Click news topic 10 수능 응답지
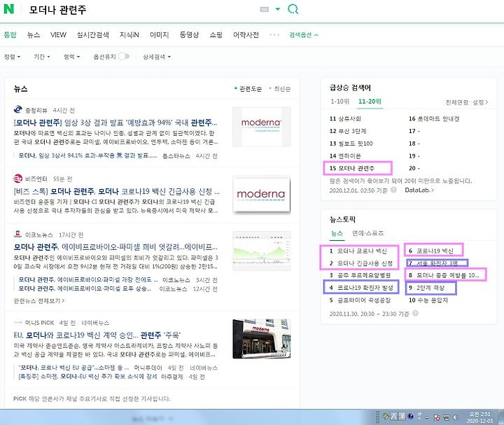This screenshot has width=504, height=425. [x=428, y=300]
